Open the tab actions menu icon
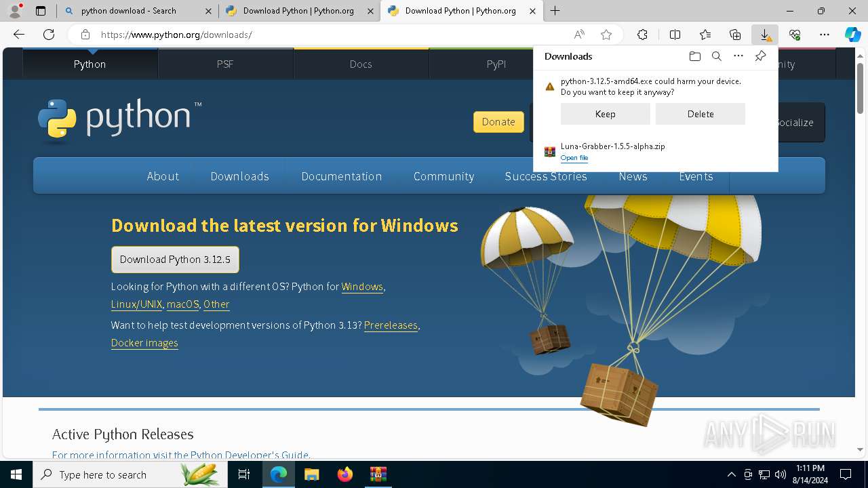 click(x=41, y=11)
